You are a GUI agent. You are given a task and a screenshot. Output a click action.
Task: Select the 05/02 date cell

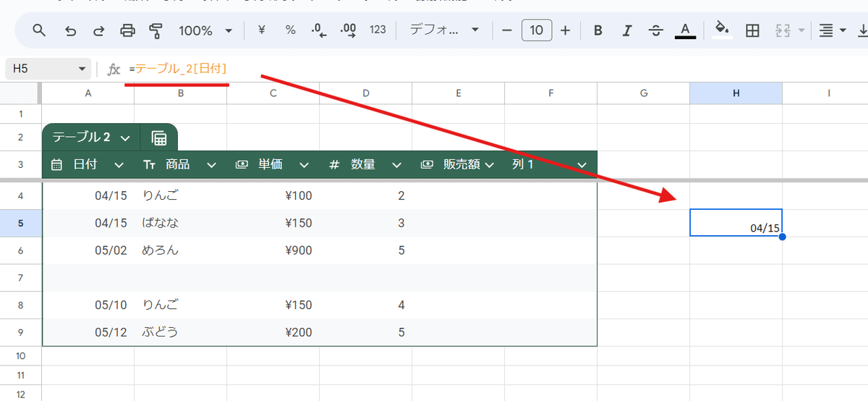click(88, 250)
